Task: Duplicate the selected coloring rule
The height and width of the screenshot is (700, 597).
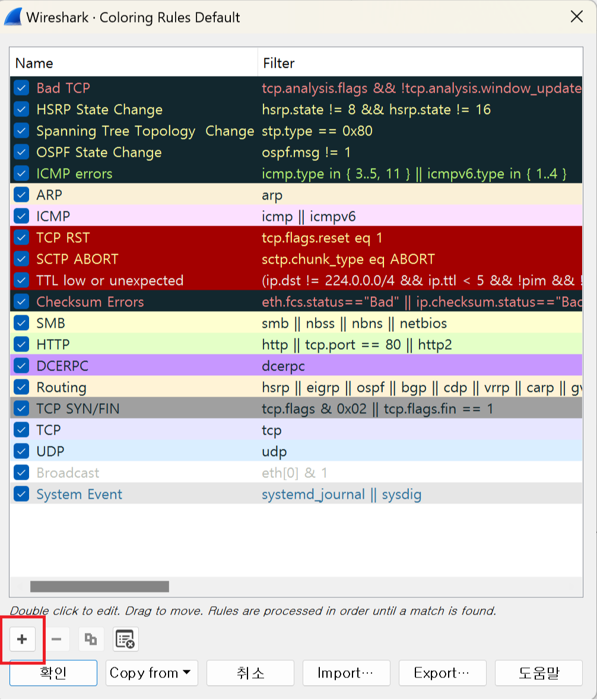Action: click(x=91, y=639)
